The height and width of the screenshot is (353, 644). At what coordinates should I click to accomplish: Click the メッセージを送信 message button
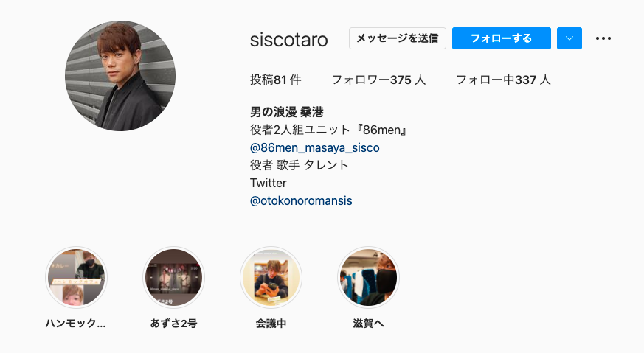[x=397, y=38]
